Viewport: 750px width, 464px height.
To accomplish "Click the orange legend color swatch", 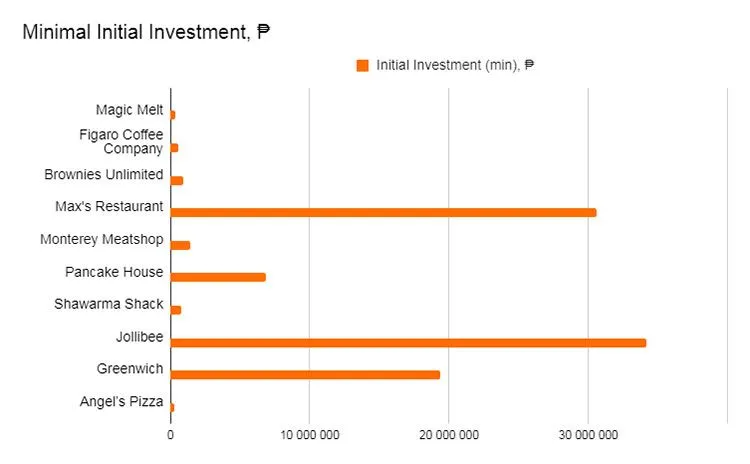I will pyautogui.click(x=363, y=66).
